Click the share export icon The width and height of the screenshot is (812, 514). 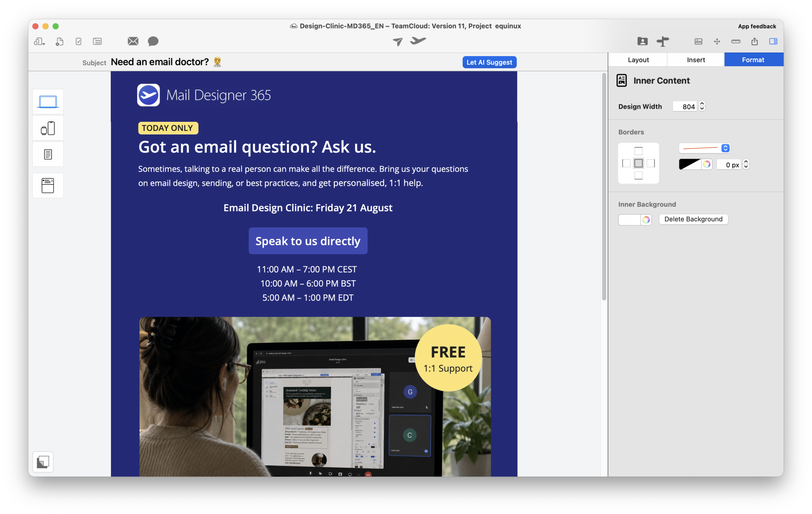coord(755,41)
